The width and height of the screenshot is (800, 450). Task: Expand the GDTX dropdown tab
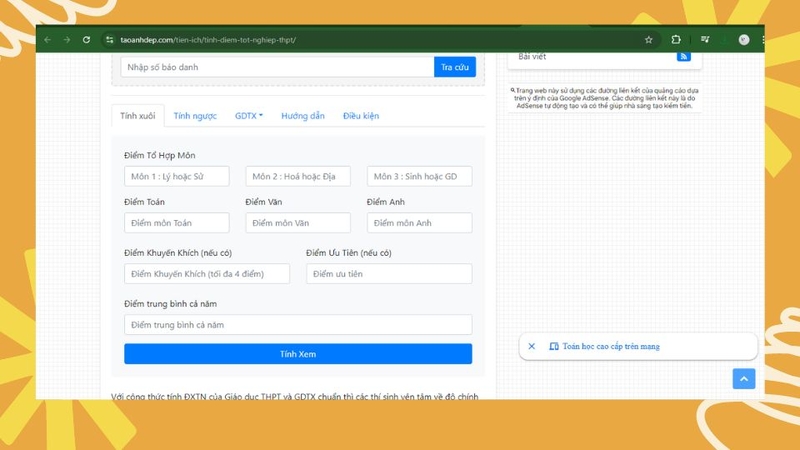(248, 116)
